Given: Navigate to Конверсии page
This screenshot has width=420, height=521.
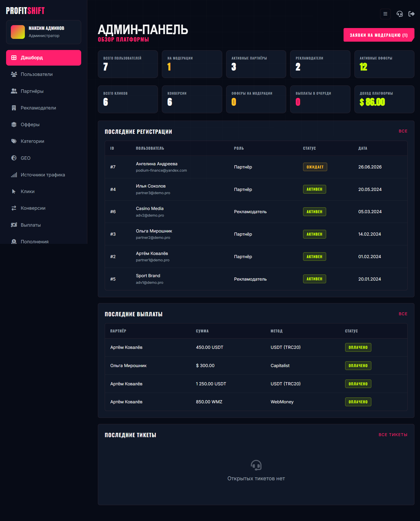Looking at the screenshot, I should click(x=44, y=208).
